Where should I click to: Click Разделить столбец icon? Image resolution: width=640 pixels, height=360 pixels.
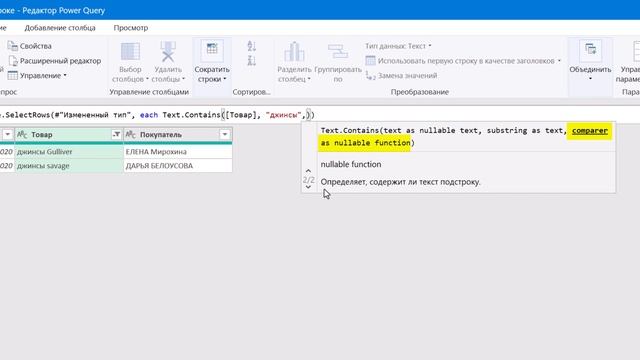(x=294, y=52)
